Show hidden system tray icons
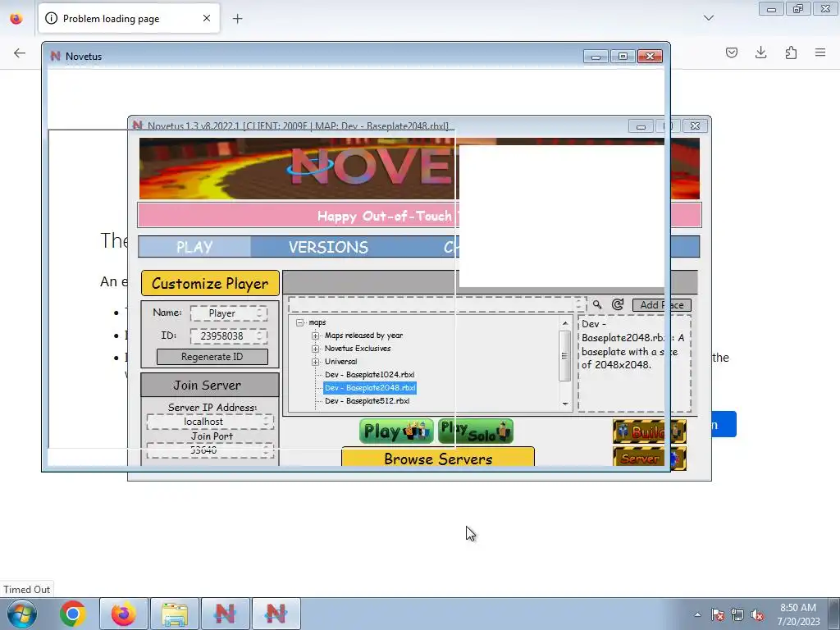 697,614
